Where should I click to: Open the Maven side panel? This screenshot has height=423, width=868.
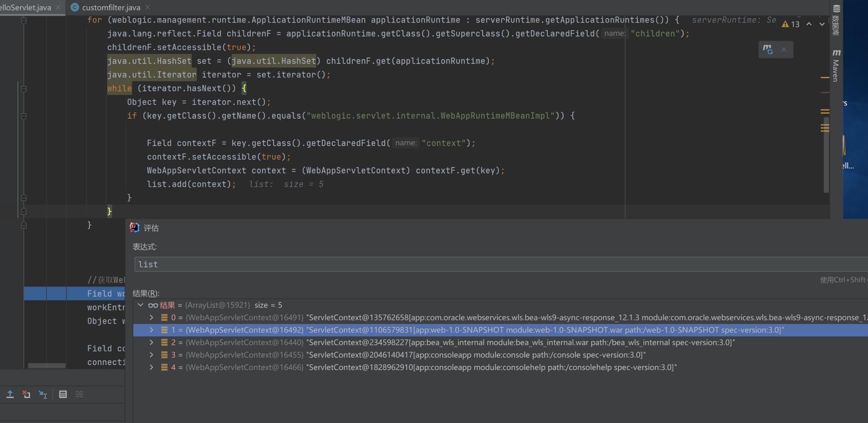pos(836,66)
